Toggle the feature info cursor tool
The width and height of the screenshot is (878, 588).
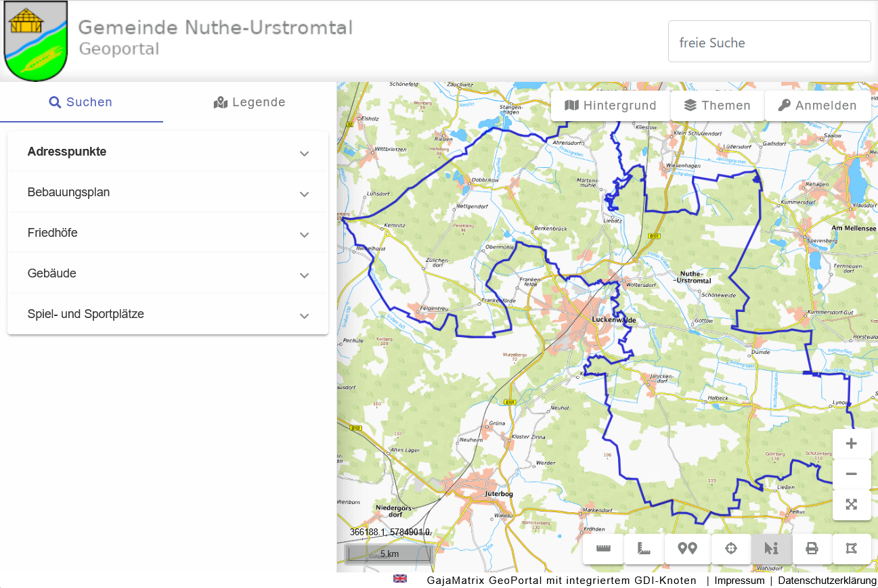(771, 549)
